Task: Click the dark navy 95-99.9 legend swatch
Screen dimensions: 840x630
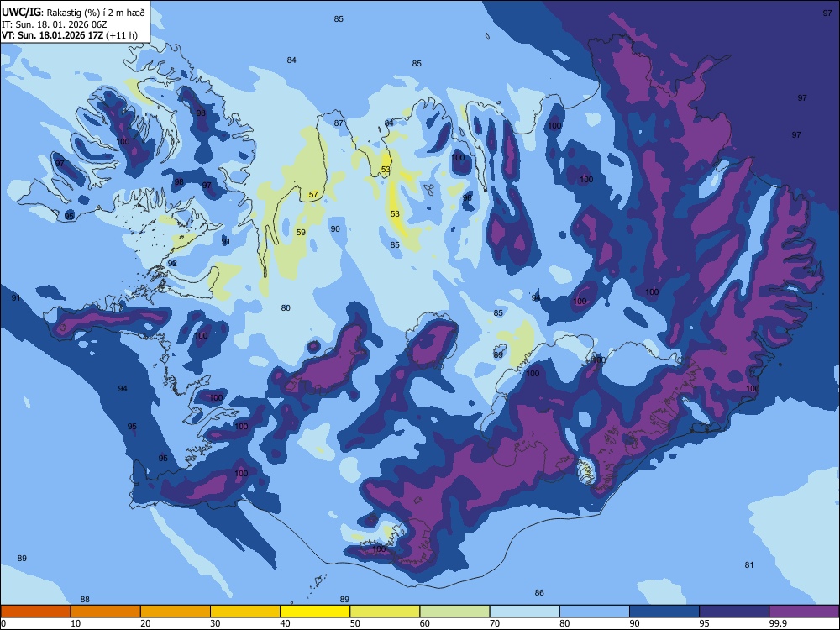Action: (734, 612)
